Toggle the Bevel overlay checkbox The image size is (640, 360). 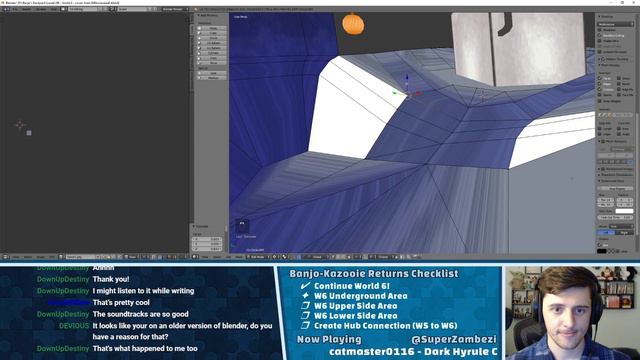619,84
